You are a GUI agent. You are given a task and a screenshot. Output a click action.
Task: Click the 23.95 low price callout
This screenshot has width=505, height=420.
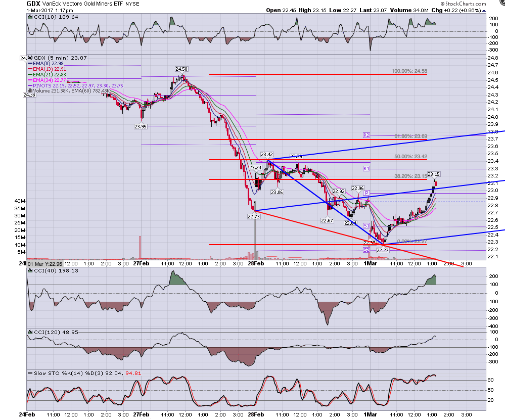click(x=141, y=126)
